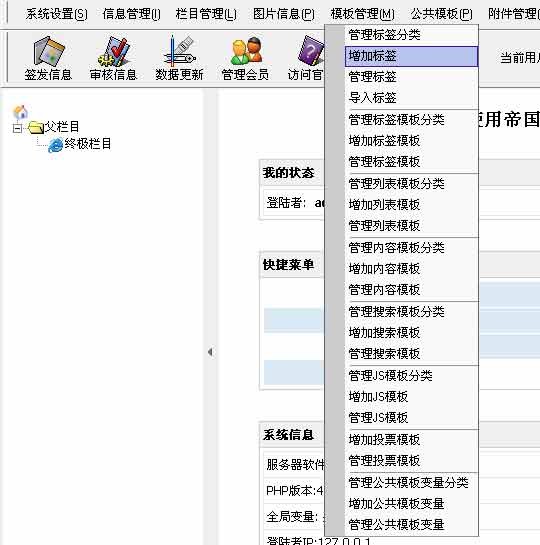Image resolution: width=540 pixels, height=545 pixels.
Task: Click the 签发信息 toolbar icon
Action: [49, 51]
